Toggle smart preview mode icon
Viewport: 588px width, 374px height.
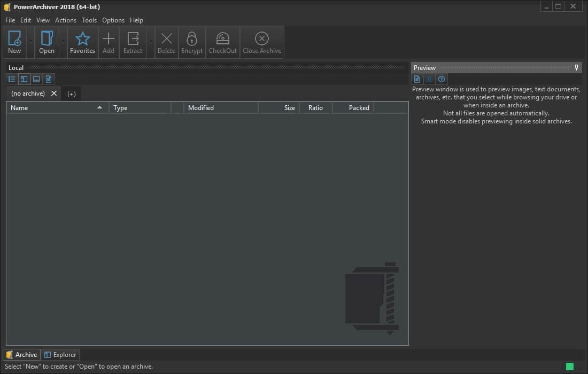(x=429, y=79)
